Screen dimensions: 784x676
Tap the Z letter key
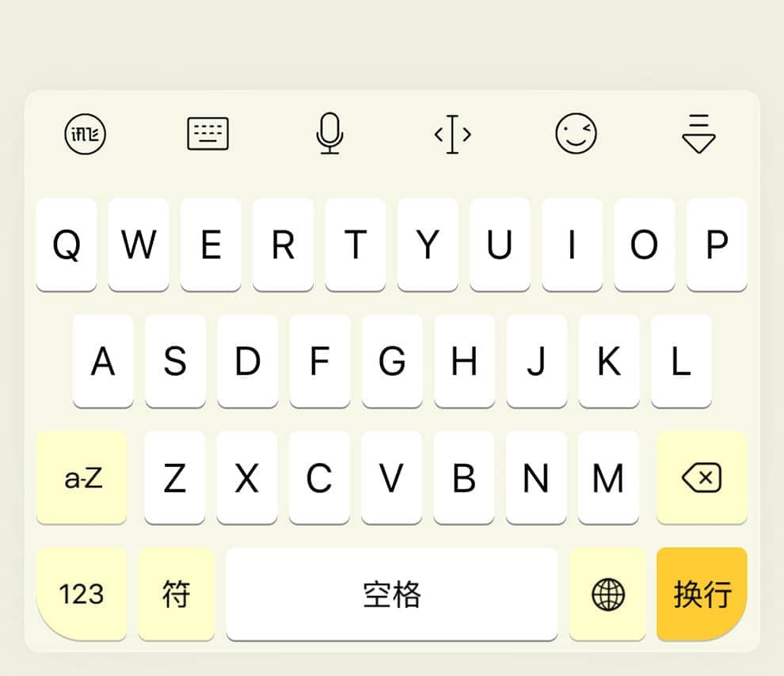point(174,477)
